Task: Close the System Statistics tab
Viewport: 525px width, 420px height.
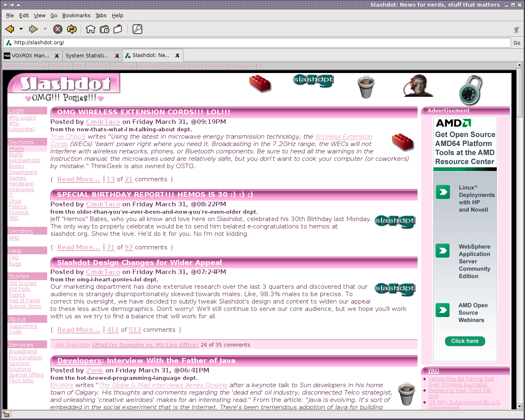Action: 117,56
